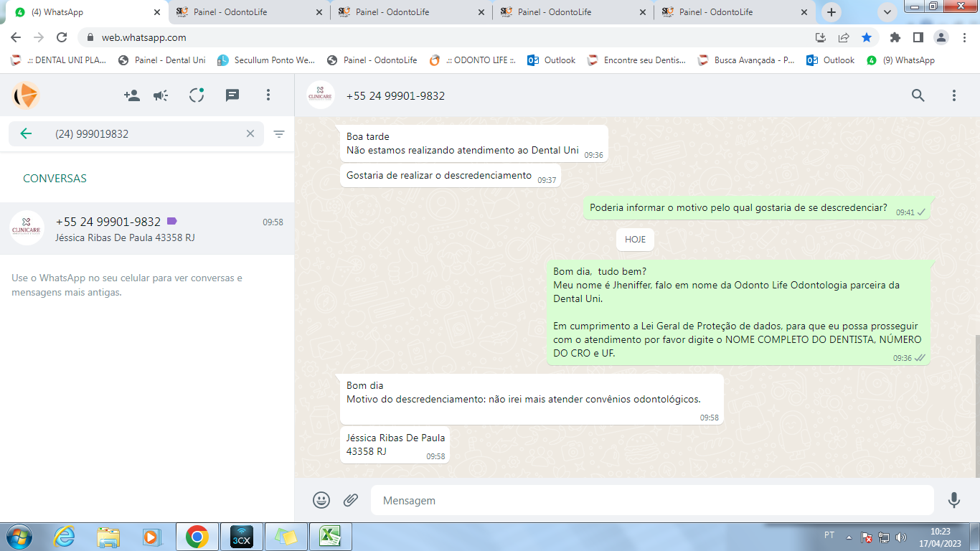Screen dimensions: 980x551
Task: Open the broadcast megaphone icon
Action: pyautogui.click(x=161, y=95)
